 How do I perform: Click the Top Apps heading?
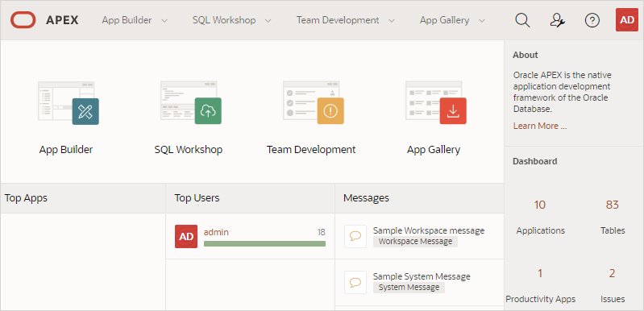point(27,198)
